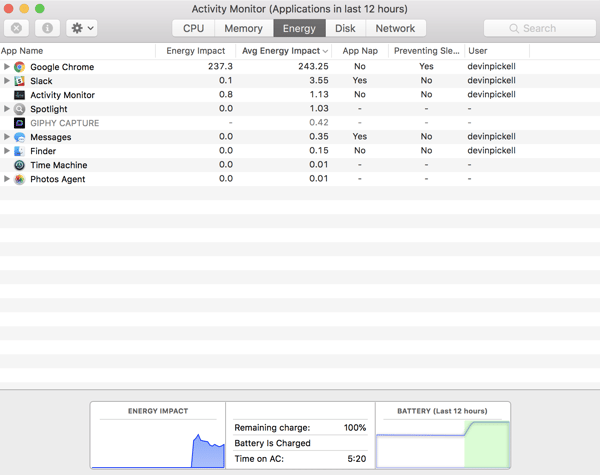Sort by User column header
Viewport: 600px width, 475px height.
coord(497,51)
